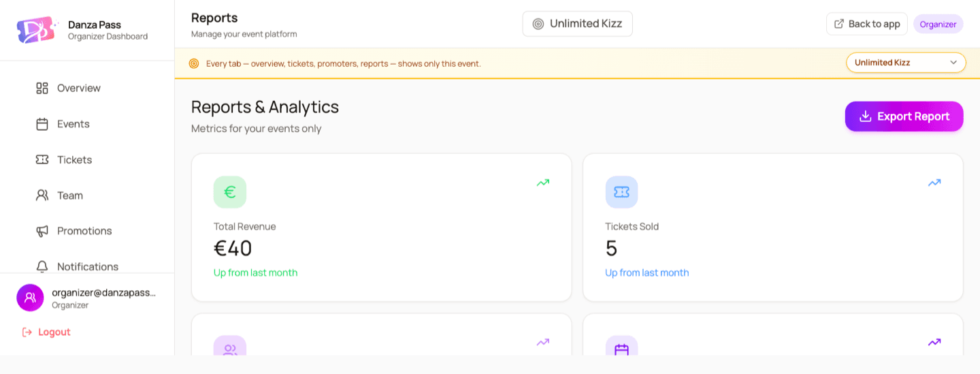This screenshot has height=374, width=980.
Task: Click the Export Report button
Action: (904, 116)
